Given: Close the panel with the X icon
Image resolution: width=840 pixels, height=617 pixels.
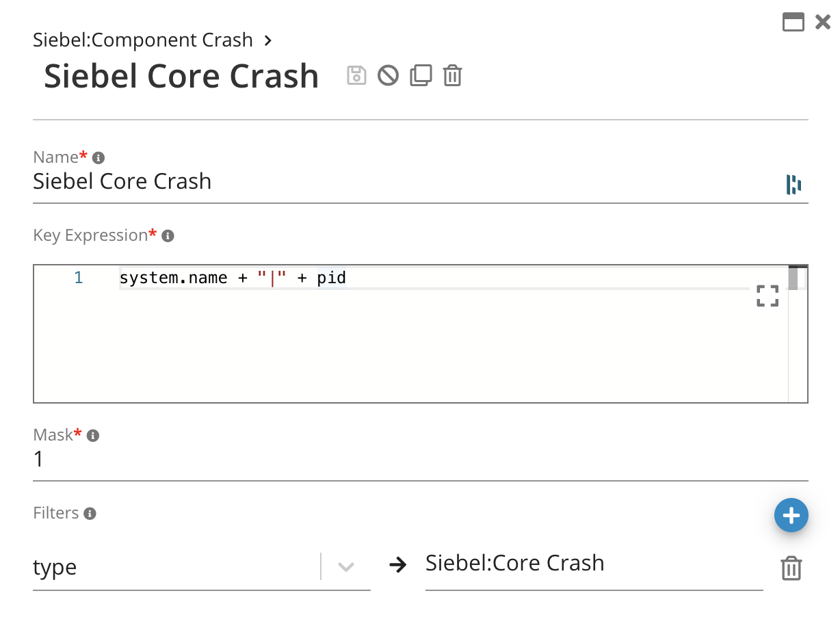Looking at the screenshot, I should (x=823, y=22).
